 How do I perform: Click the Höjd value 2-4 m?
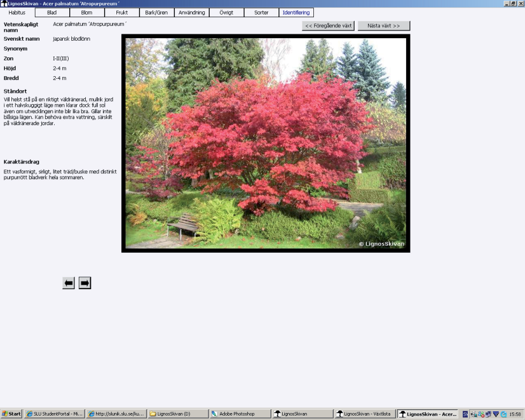pyautogui.click(x=60, y=68)
